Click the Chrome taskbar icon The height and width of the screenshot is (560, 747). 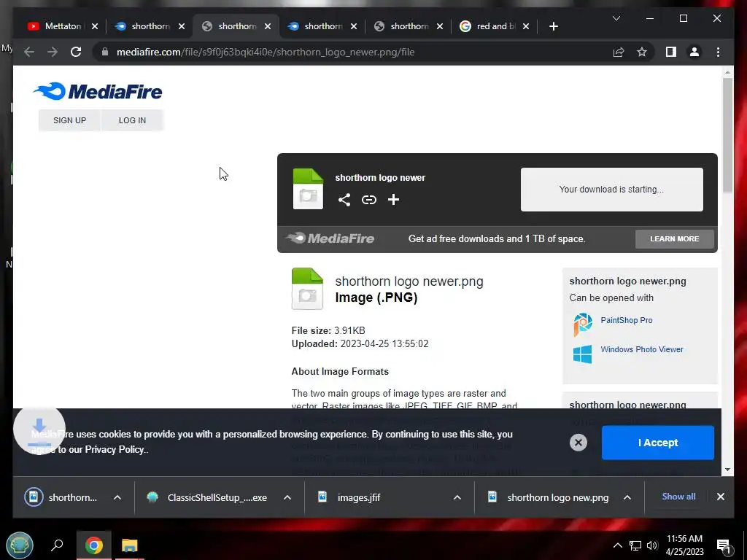point(94,545)
